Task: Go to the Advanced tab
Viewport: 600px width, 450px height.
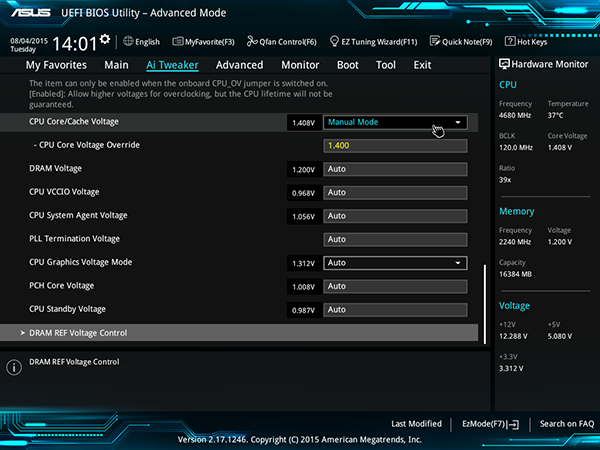Action: (240, 65)
